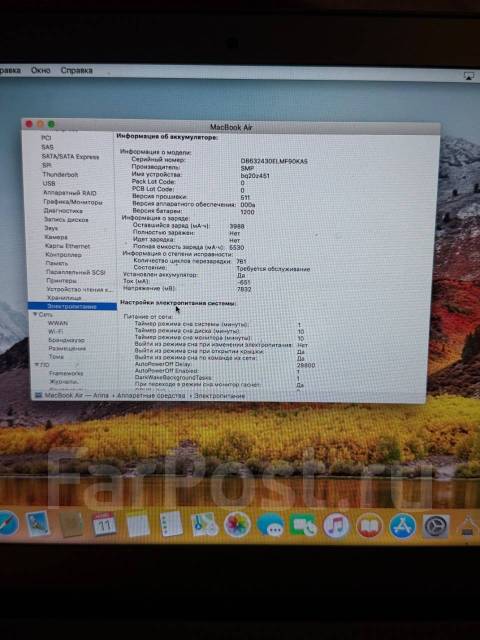480x640 pixels.
Task: Select WWAN under Сеть
Action: click(x=58, y=323)
